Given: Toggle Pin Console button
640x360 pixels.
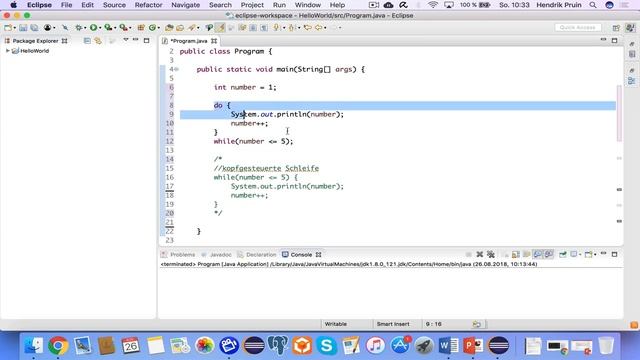Looking at the screenshot, I should (x=563, y=254).
